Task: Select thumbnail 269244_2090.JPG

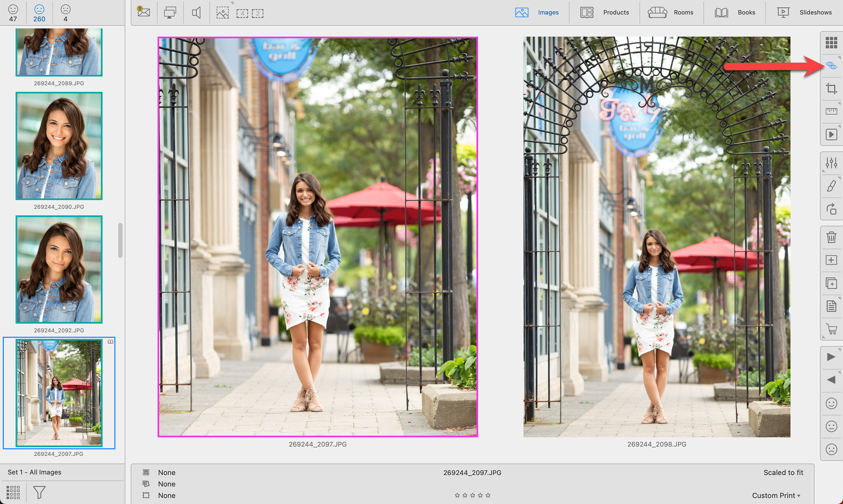Action: pyautogui.click(x=59, y=146)
